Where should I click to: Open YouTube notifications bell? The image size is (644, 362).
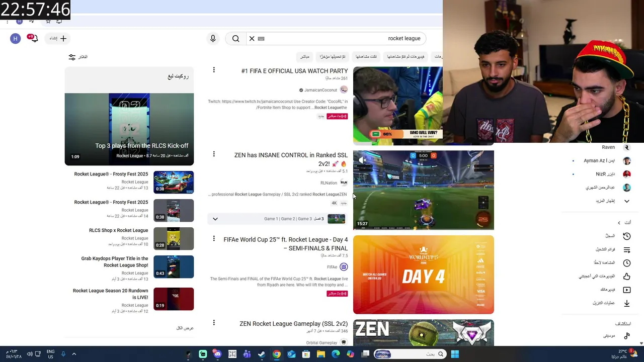point(34,38)
